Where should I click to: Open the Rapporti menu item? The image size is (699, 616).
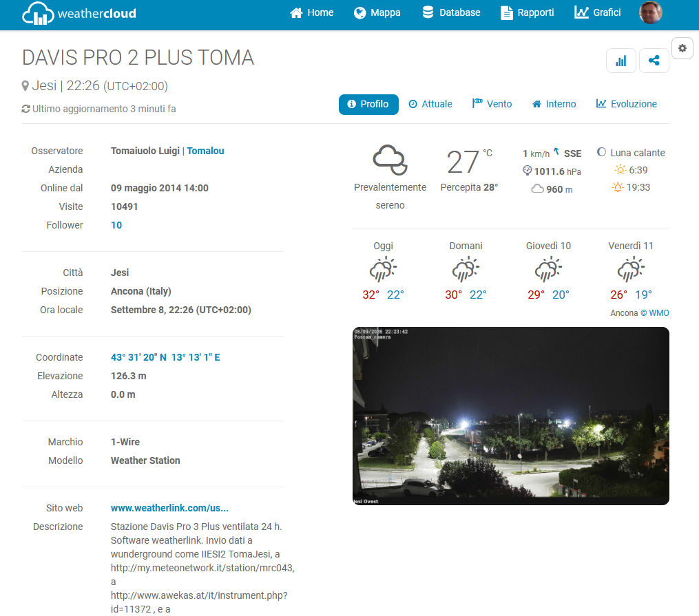click(527, 12)
